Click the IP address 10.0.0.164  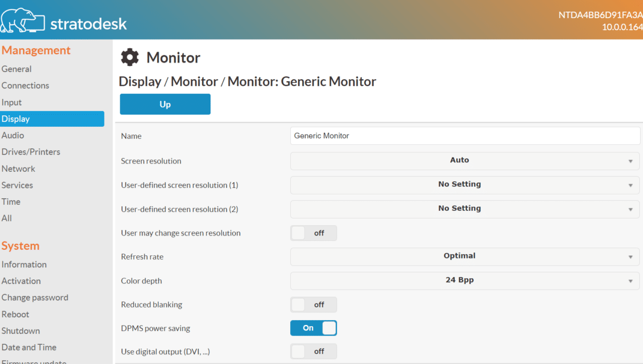pyautogui.click(x=622, y=27)
